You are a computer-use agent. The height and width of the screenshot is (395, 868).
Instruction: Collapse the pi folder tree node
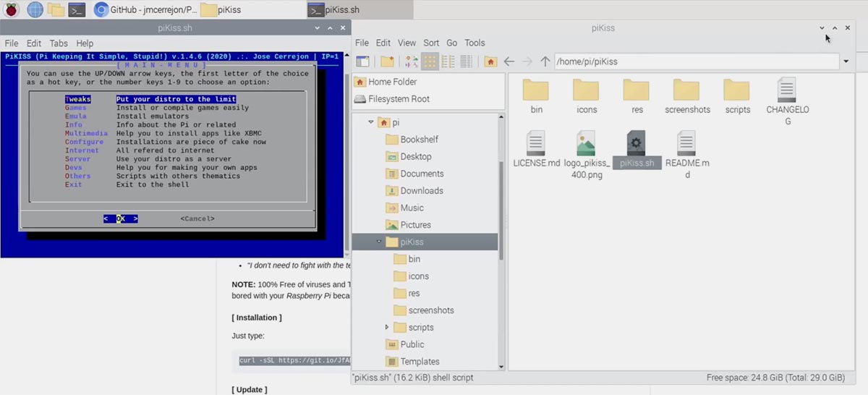point(370,122)
